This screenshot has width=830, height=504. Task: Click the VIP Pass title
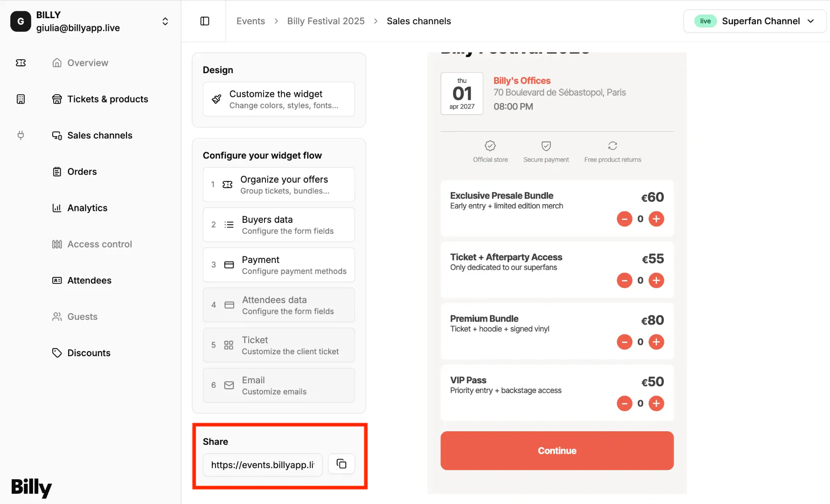[468, 380]
